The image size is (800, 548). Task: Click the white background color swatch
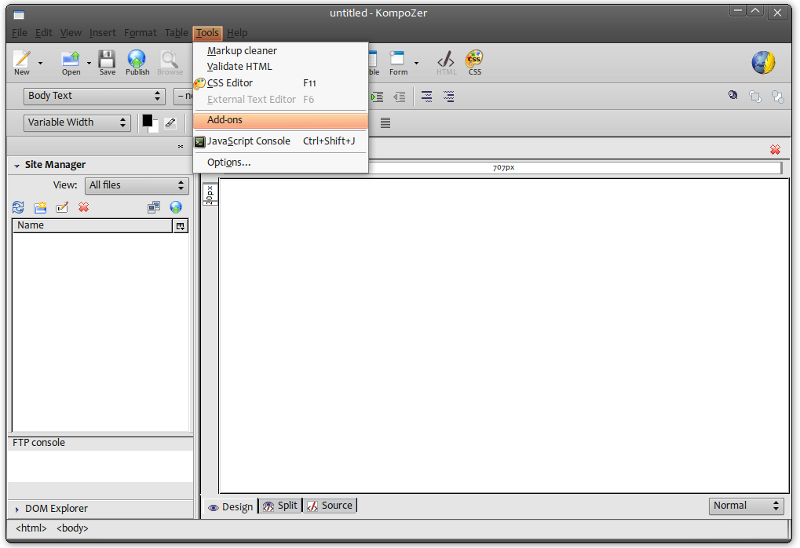[155, 128]
